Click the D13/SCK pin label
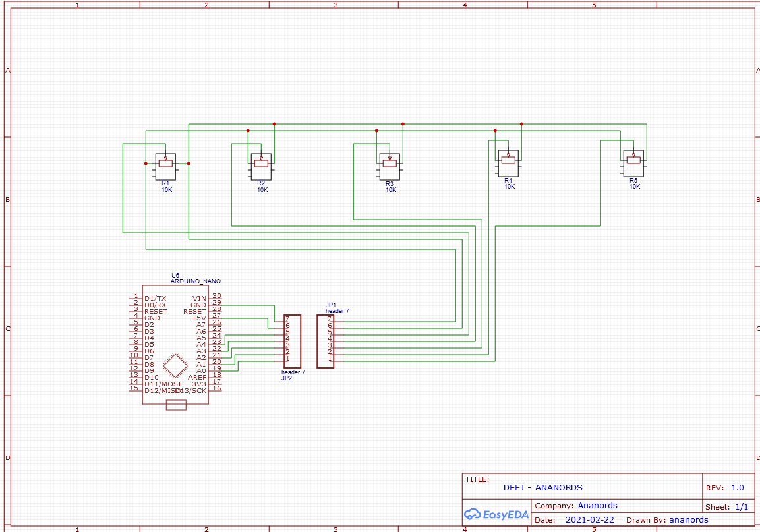The height and width of the screenshot is (532, 760). click(191, 391)
